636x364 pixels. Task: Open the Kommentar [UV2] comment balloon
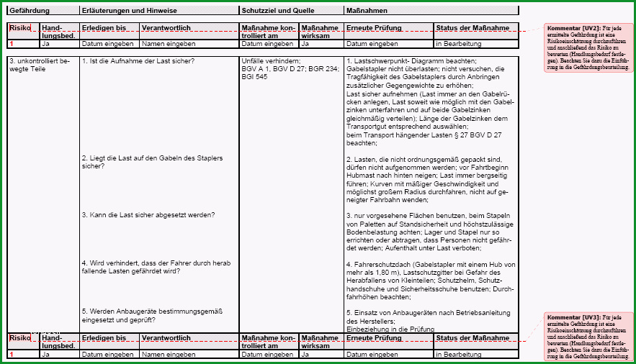pos(588,47)
